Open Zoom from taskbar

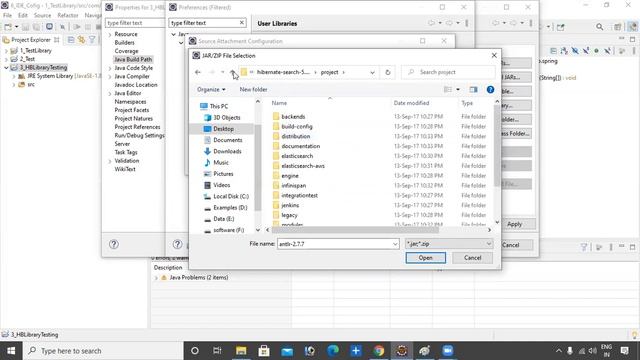click(447, 351)
